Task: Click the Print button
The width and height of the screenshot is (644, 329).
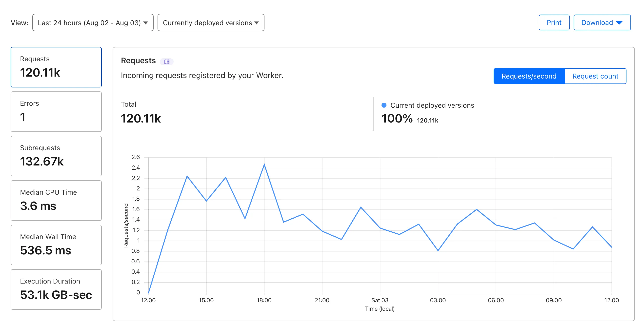Action: click(x=554, y=22)
